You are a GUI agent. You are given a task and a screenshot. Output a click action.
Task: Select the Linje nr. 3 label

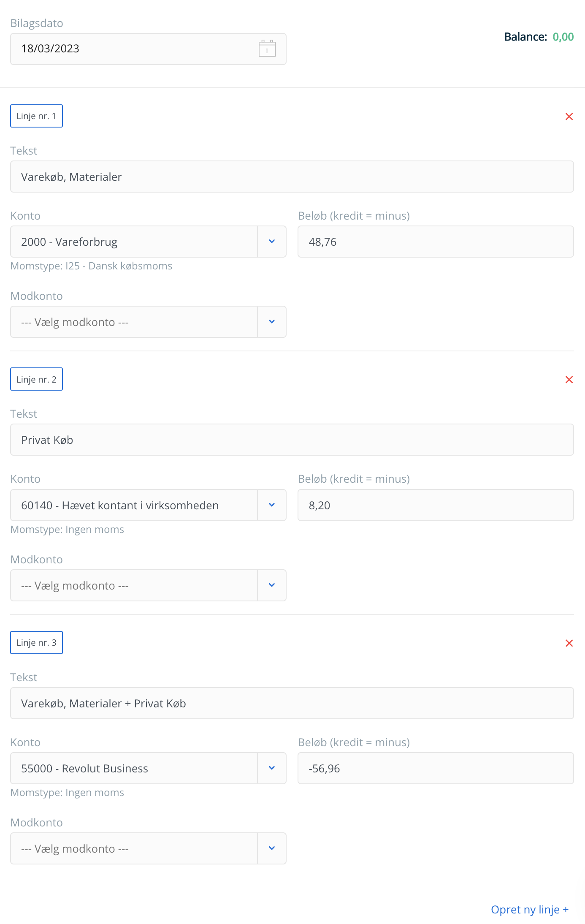point(36,643)
